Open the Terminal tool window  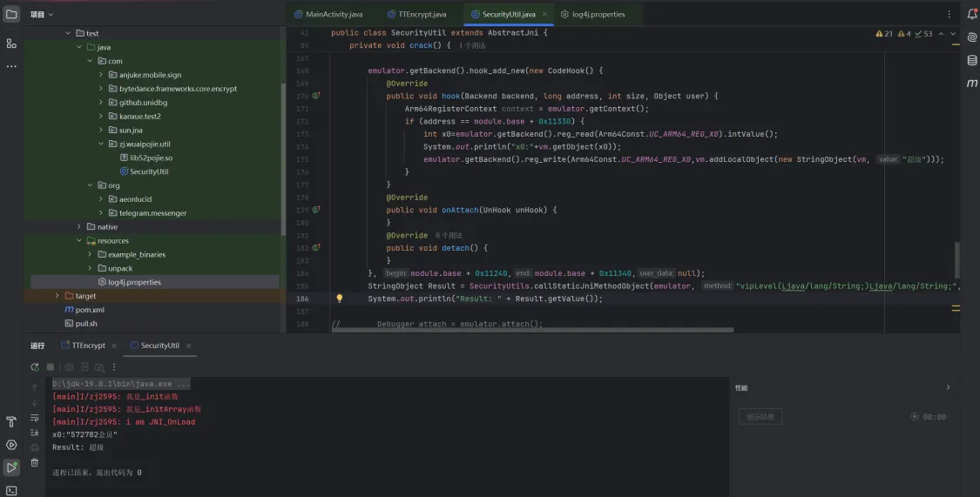(x=11, y=490)
